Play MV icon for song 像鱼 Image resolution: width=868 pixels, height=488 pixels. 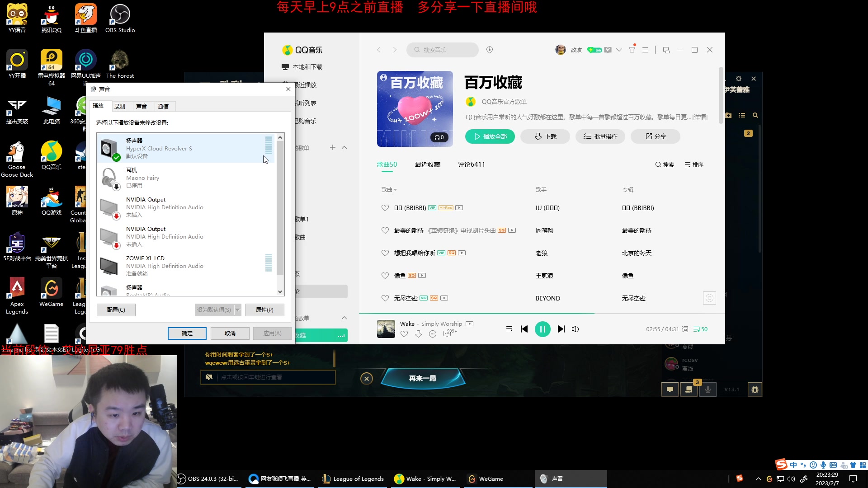(x=422, y=276)
